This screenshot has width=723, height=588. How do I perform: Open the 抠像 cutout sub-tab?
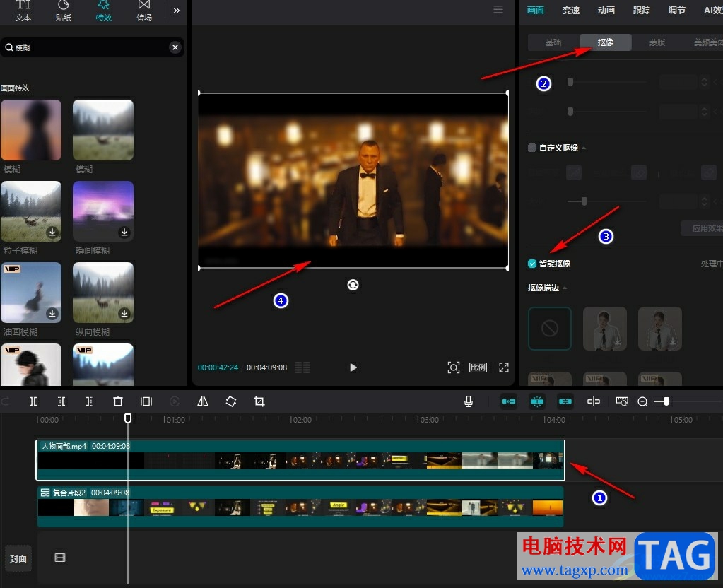click(606, 42)
